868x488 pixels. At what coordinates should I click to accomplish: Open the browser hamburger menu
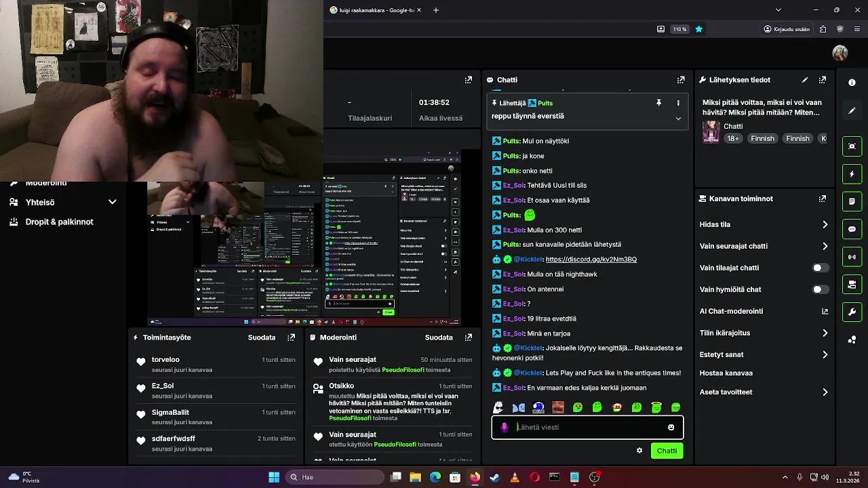point(857,29)
